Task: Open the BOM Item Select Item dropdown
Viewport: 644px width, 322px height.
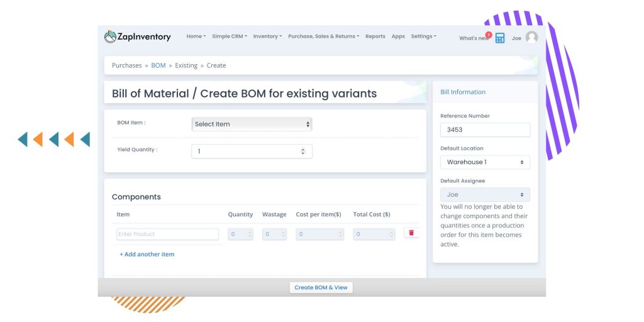Action: tap(252, 124)
